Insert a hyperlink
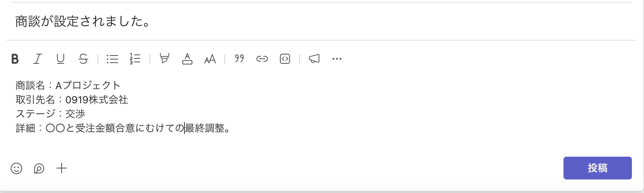644x193 pixels. (262, 59)
